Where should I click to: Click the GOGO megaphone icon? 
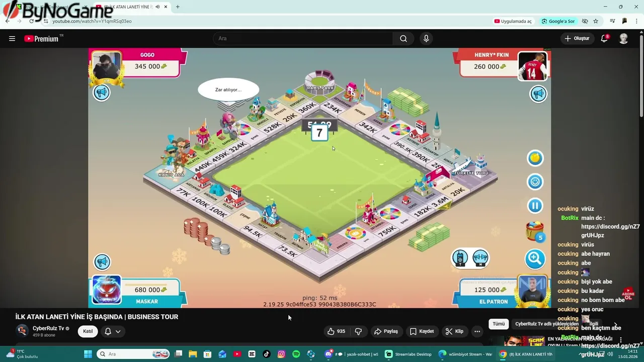tap(102, 93)
